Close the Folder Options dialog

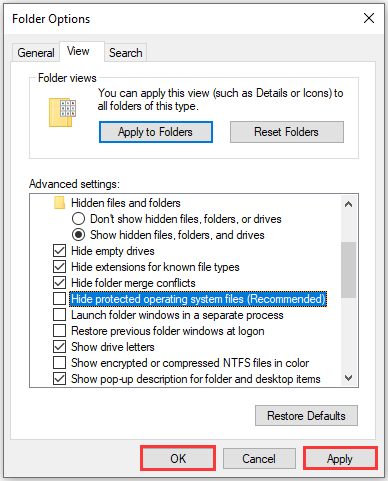(x=369, y=18)
